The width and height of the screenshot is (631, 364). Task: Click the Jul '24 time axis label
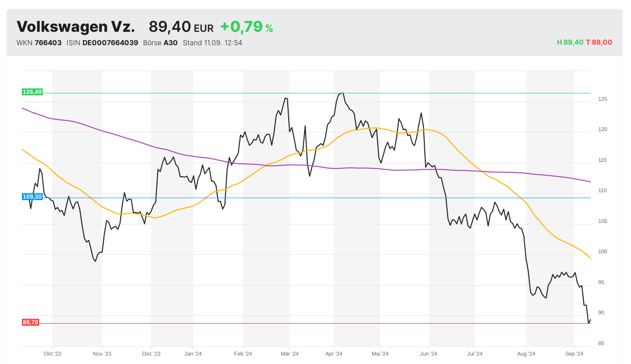474,354
